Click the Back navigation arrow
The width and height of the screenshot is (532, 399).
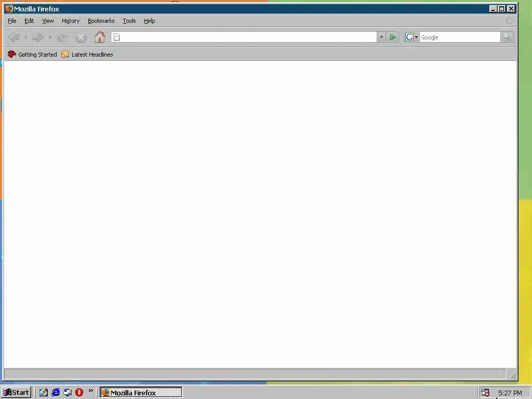(x=14, y=37)
